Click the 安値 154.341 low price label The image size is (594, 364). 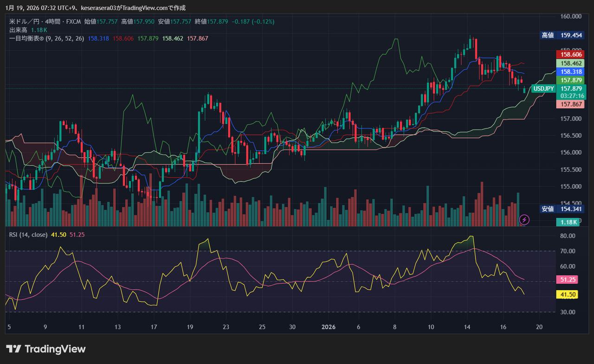562,209
